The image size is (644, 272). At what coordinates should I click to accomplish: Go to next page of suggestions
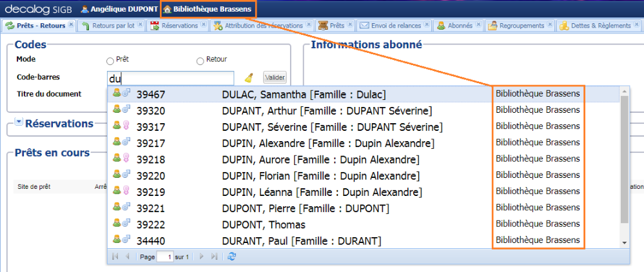click(201, 257)
